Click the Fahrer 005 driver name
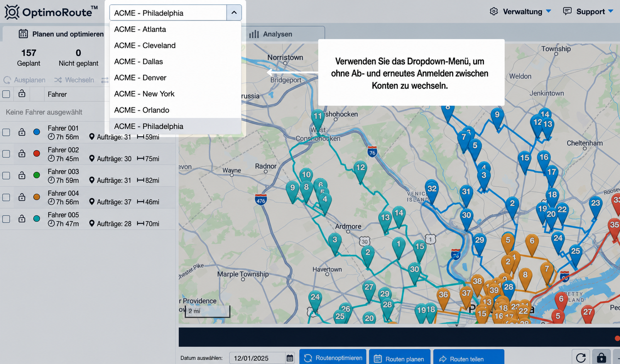 pyautogui.click(x=63, y=215)
